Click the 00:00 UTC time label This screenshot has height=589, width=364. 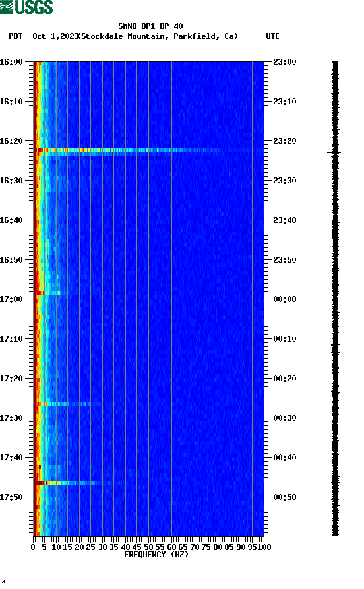pyautogui.click(x=285, y=299)
